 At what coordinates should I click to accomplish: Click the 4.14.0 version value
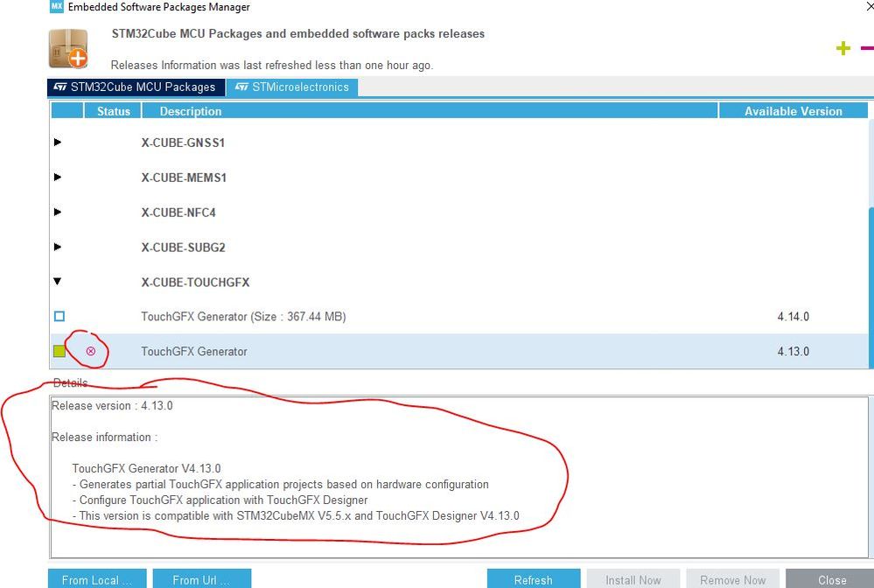pos(794,317)
